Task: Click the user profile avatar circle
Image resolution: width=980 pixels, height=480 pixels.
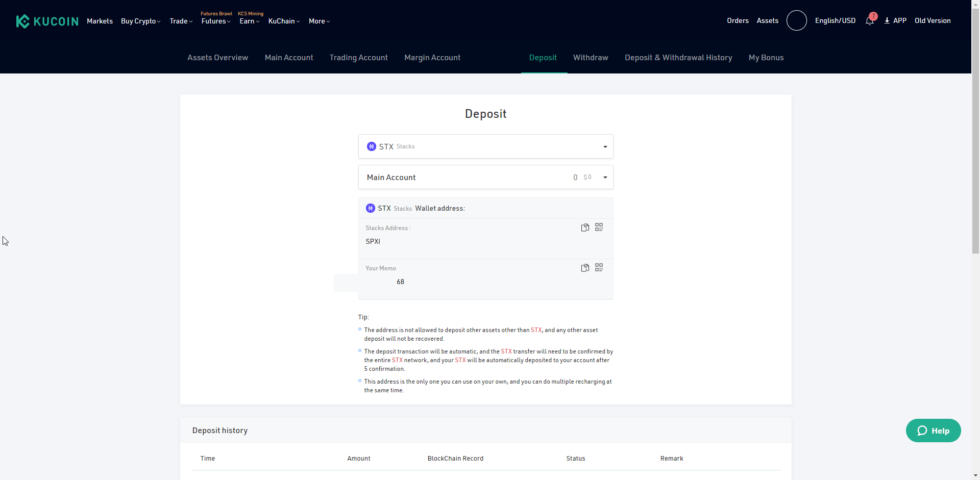Action: tap(796, 20)
